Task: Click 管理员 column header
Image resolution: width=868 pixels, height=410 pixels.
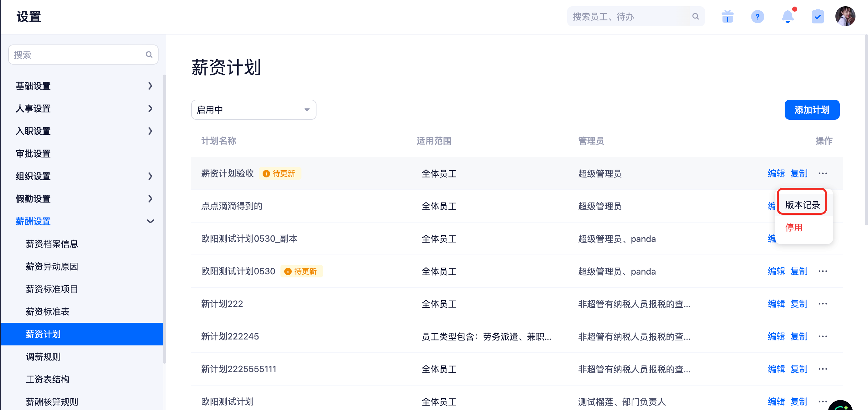Action: tap(591, 141)
